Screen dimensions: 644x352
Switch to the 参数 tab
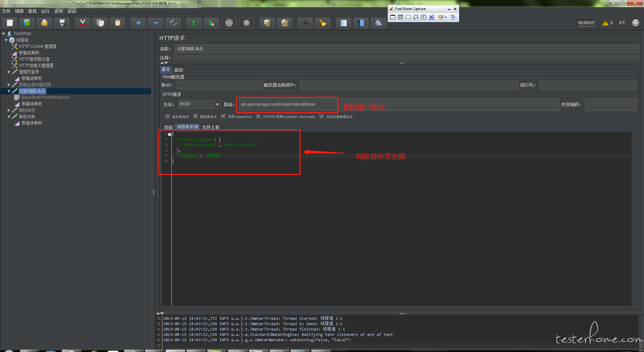(x=168, y=127)
